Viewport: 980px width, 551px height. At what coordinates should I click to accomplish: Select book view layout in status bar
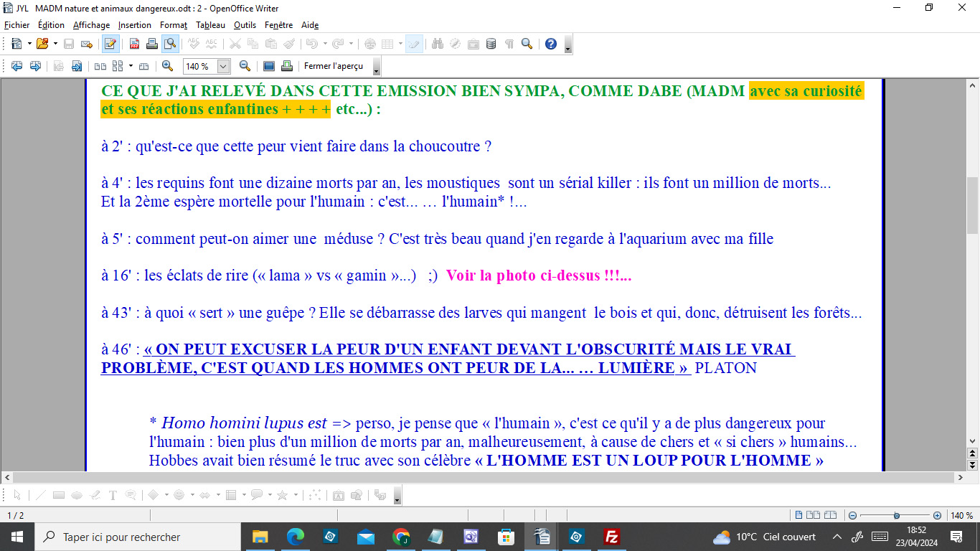click(x=830, y=515)
